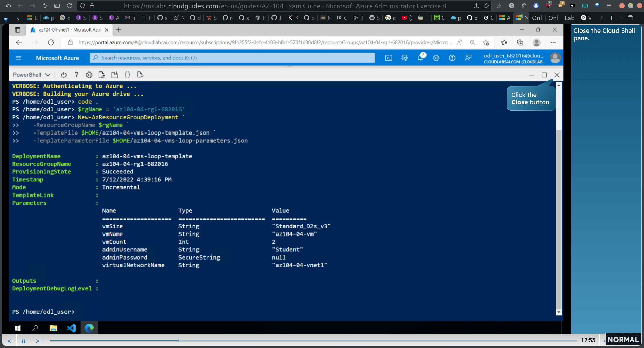
Task: Click the NORMAL mode button
Action: coord(623,340)
